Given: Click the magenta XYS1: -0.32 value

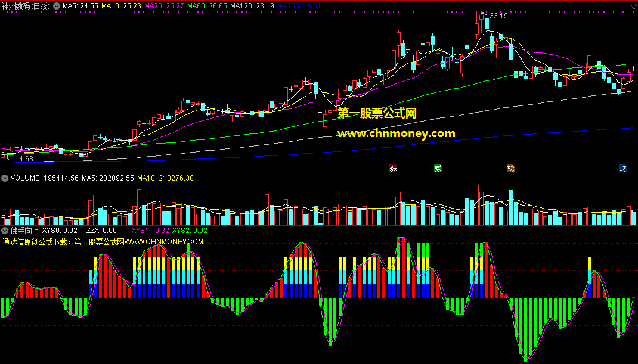Looking at the screenshot, I should click(x=150, y=231).
